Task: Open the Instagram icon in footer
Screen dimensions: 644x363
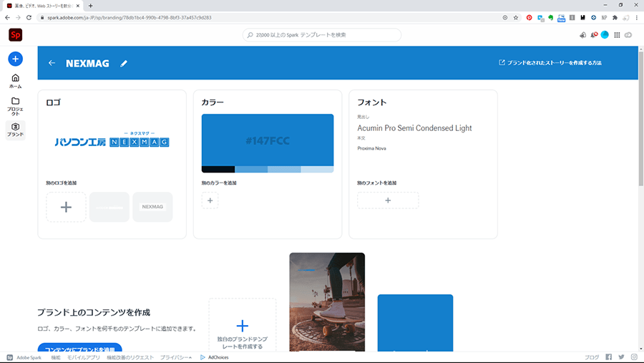Action: click(634, 357)
